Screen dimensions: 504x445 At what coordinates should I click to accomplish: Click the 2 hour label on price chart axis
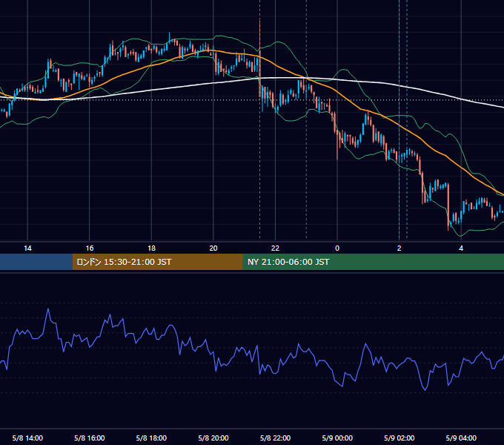(399, 248)
